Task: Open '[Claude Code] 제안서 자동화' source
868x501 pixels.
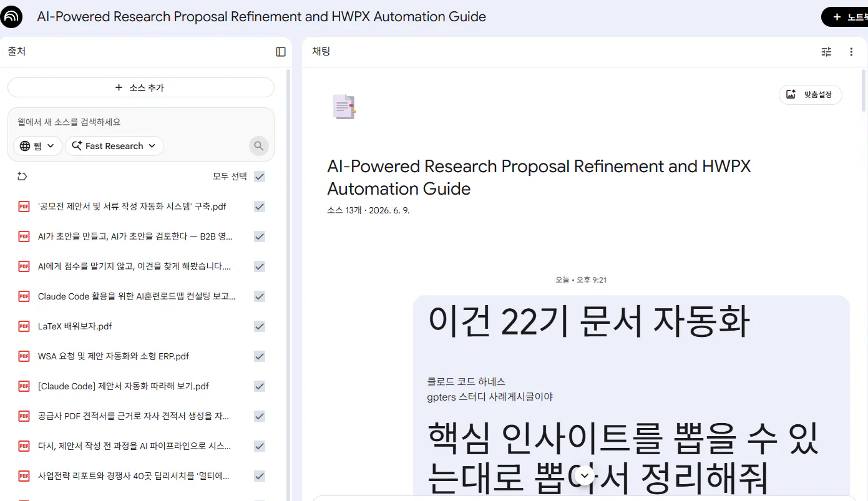Action: click(x=124, y=386)
